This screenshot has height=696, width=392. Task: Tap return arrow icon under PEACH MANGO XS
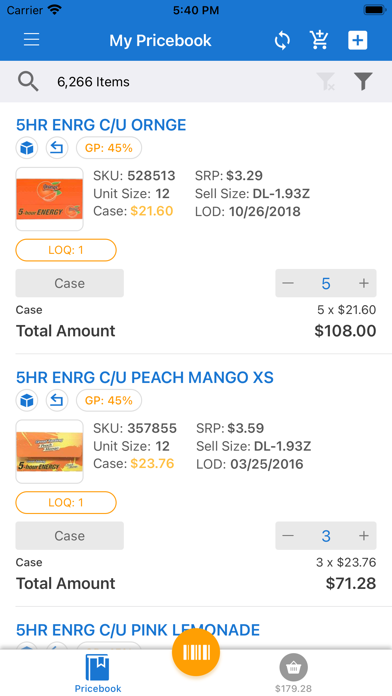57,400
